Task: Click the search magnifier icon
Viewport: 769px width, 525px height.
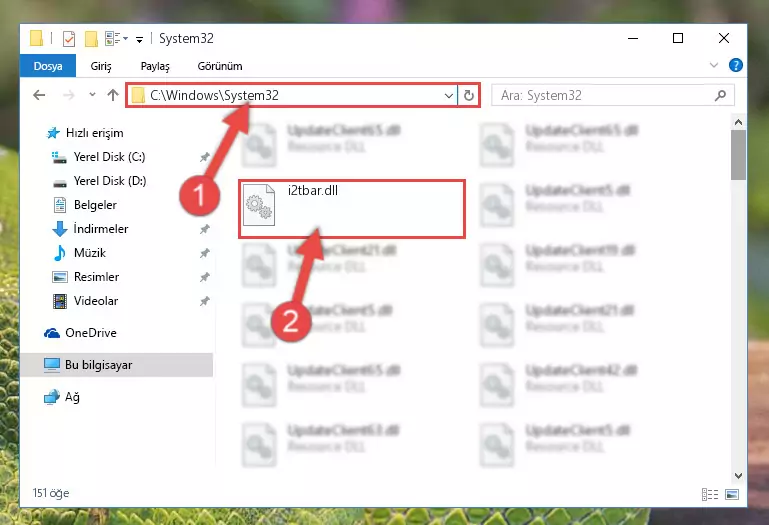Action: pyautogui.click(x=720, y=95)
